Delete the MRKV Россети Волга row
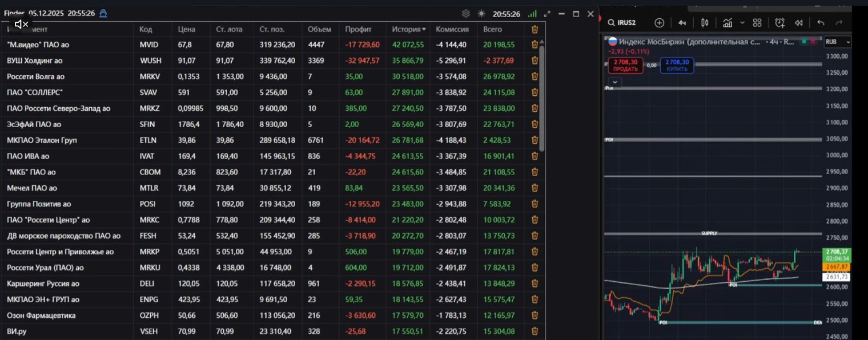Image resolution: width=868 pixels, height=340 pixels. click(535, 76)
